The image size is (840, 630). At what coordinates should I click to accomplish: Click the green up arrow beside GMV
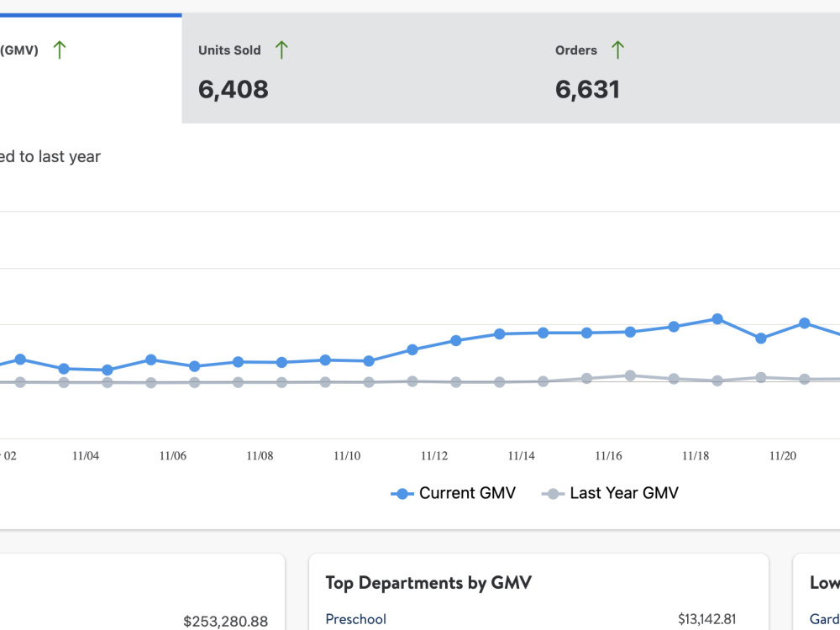pyautogui.click(x=60, y=50)
